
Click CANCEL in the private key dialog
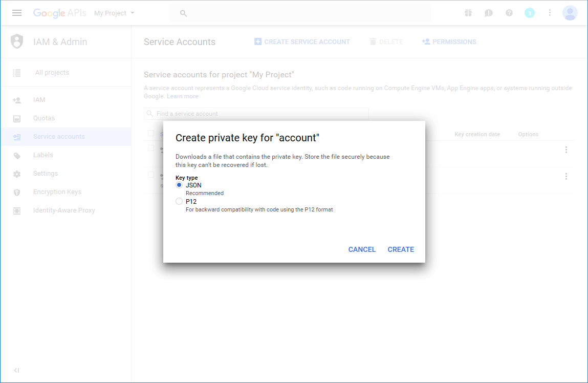[362, 249]
